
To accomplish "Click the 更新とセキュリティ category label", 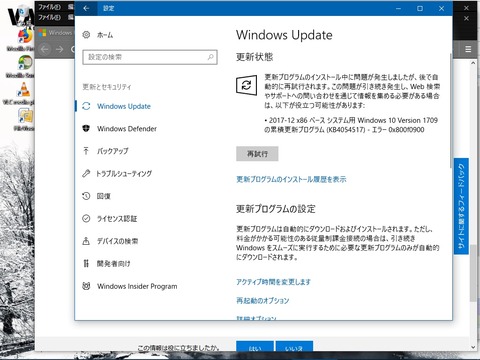I will coord(107,87).
